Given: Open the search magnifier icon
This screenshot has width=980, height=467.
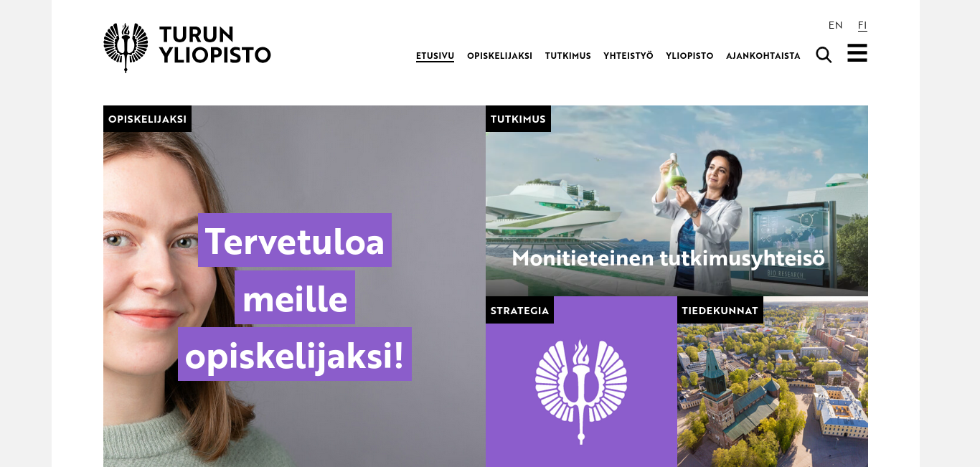Looking at the screenshot, I should 824,55.
